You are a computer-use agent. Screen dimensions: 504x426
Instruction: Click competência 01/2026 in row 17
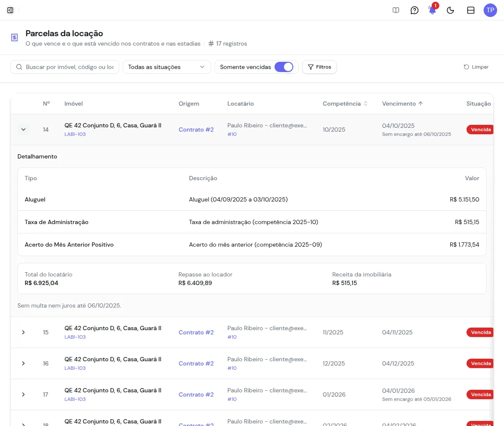334,394
